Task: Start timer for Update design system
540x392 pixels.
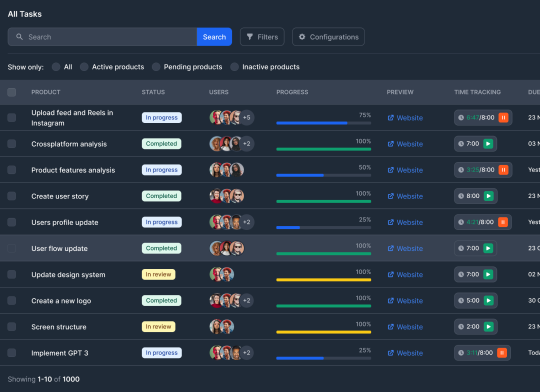Action: 488,275
